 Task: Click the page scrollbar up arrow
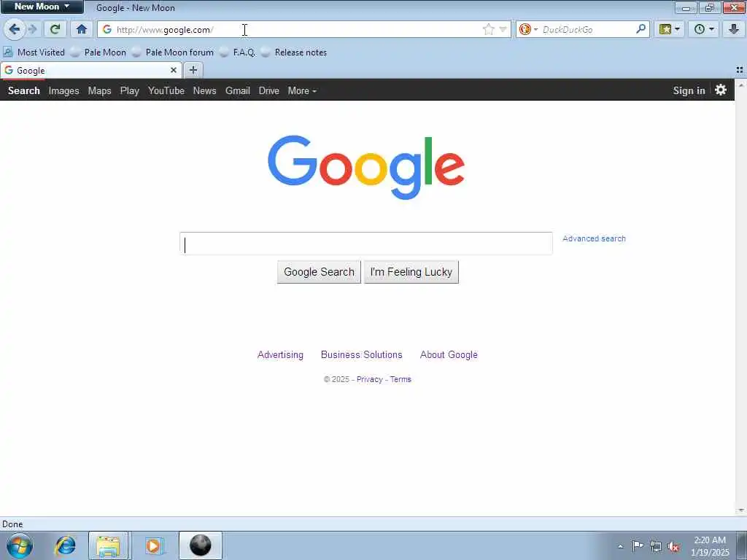pos(741,85)
